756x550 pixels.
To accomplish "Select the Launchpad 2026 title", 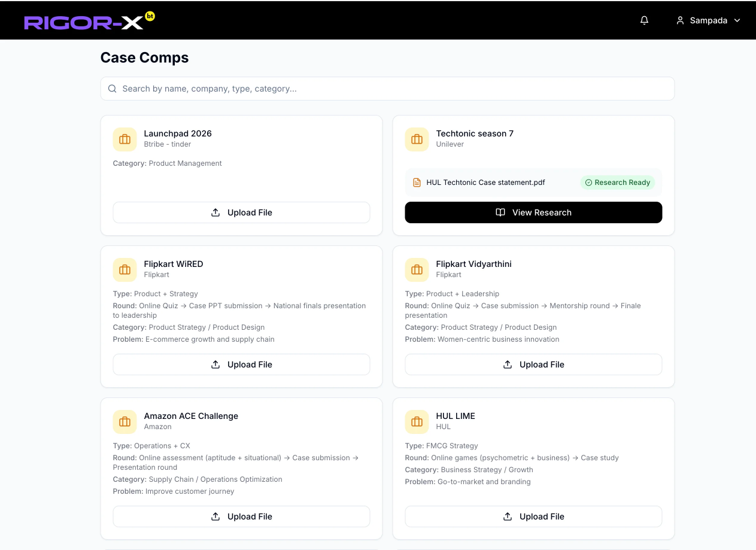I will click(178, 133).
